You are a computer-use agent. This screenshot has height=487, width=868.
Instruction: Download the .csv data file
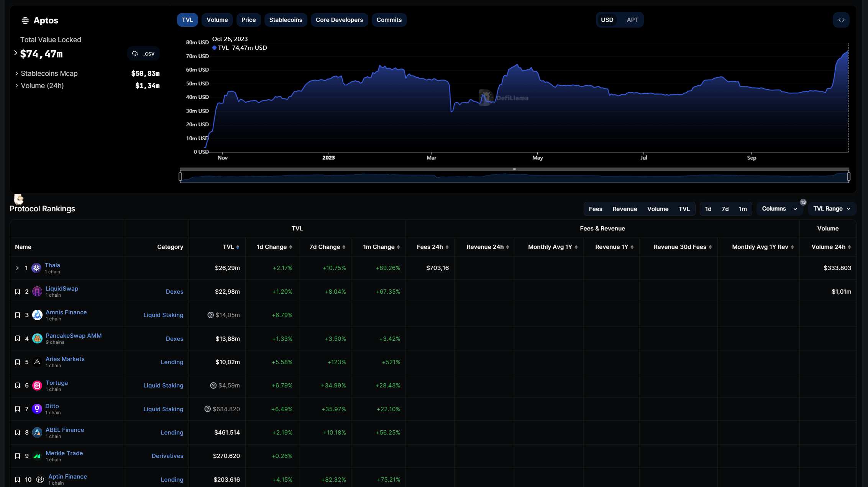pos(144,54)
